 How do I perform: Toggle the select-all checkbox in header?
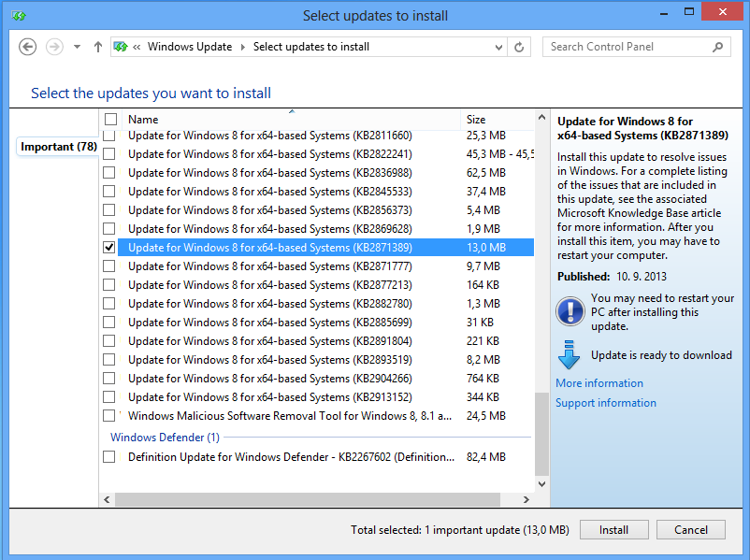click(x=111, y=120)
